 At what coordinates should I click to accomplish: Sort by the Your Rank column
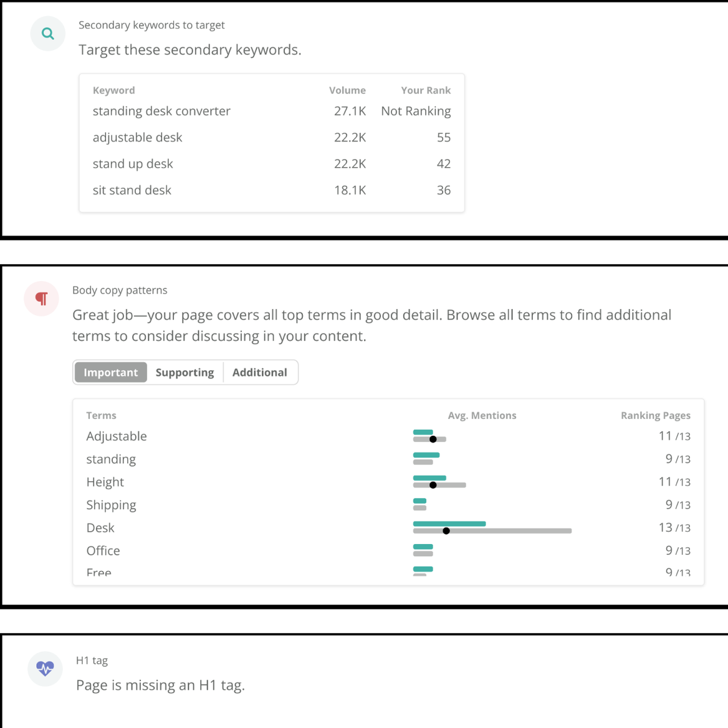coord(426,90)
